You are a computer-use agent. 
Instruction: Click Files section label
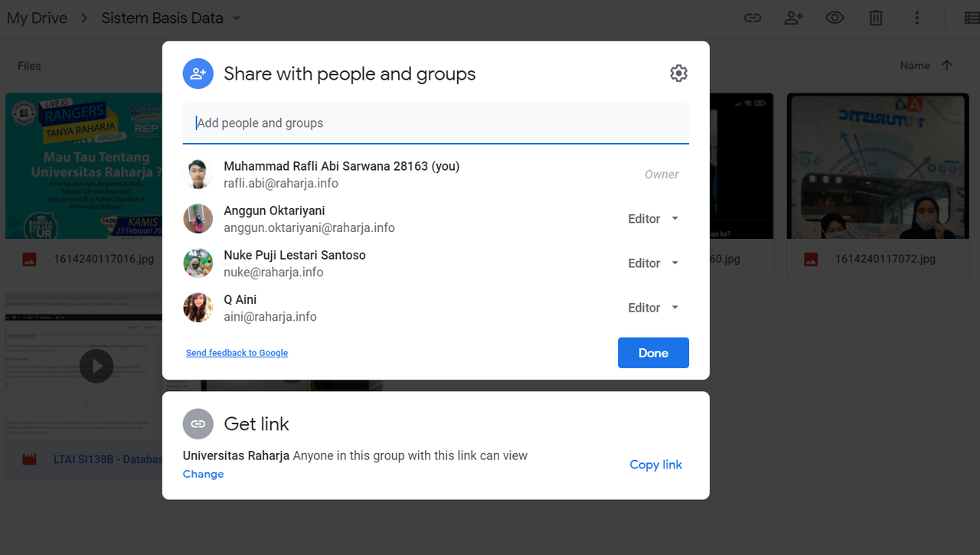click(x=29, y=66)
